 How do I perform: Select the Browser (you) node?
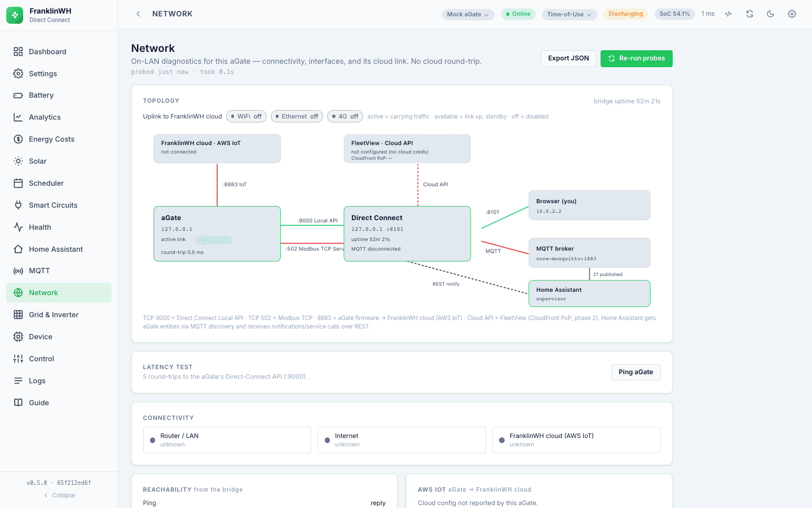(x=589, y=205)
